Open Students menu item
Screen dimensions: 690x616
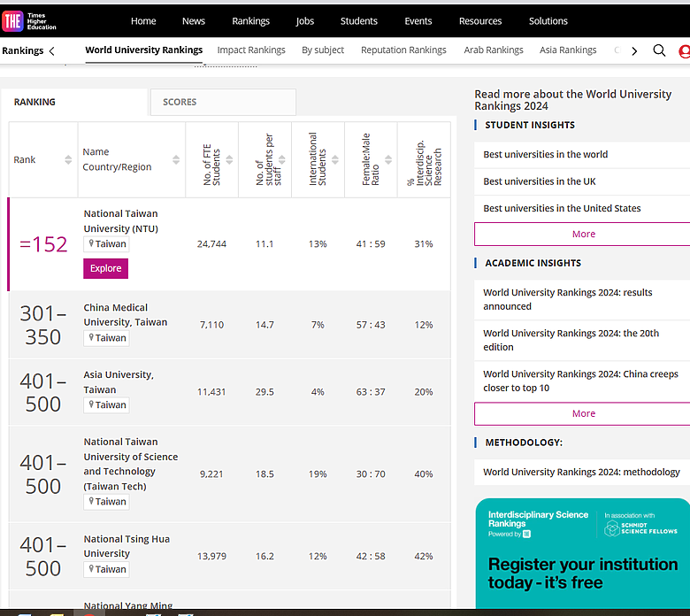pyautogui.click(x=359, y=20)
